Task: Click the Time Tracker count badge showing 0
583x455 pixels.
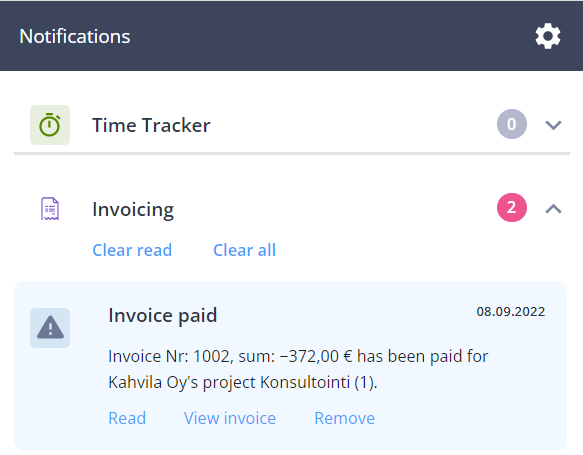Action: pos(512,124)
